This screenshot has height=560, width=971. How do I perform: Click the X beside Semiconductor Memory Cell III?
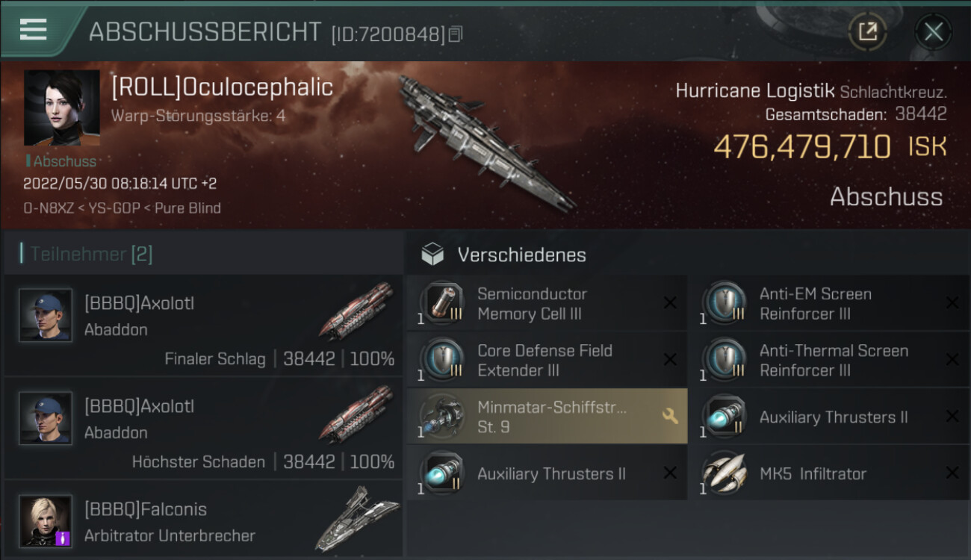tap(670, 303)
